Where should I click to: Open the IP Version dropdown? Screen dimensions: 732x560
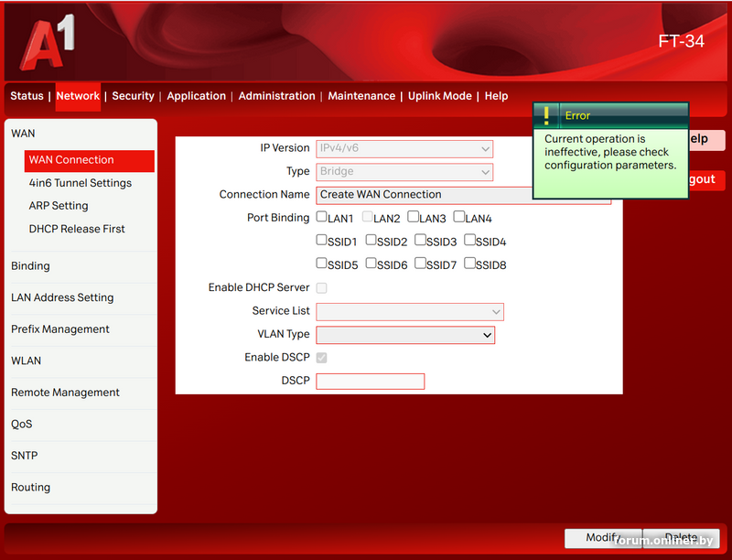click(404, 148)
